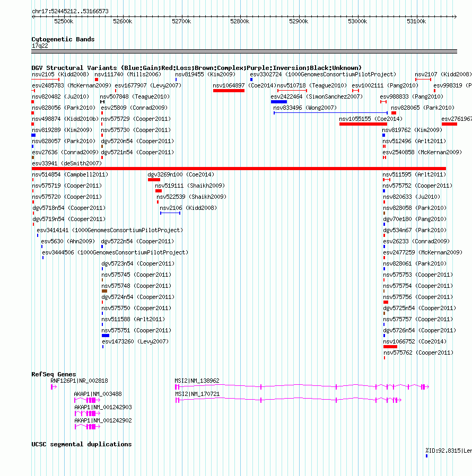Open gene RNF126P1|NR_002818
Viewport: 472px width, 476px height.
tap(79, 381)
